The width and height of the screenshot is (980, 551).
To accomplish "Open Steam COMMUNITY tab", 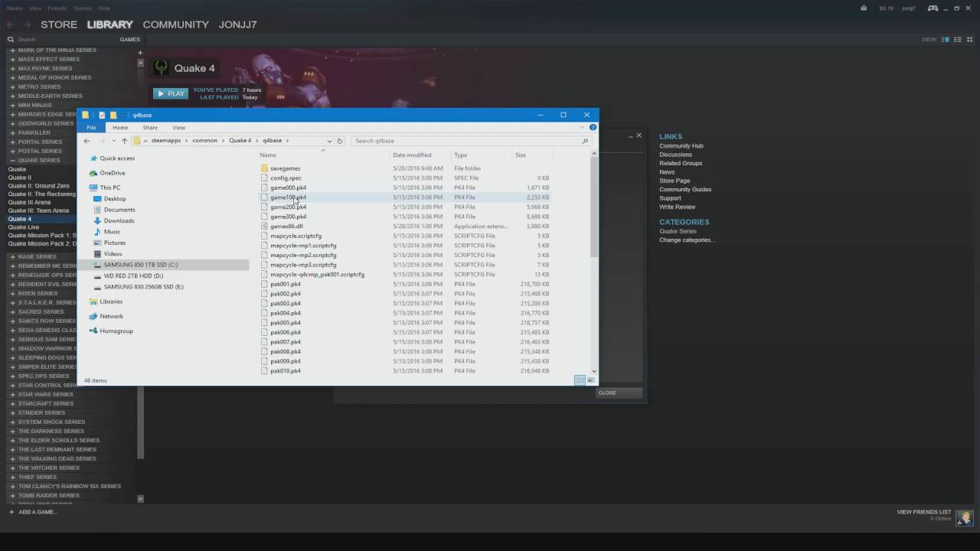I will (x=175, y=24).
